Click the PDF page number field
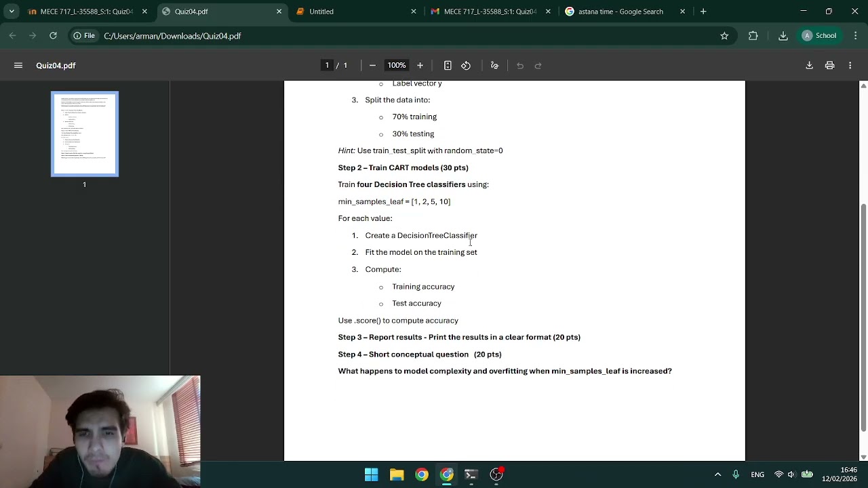 point(327,66)
